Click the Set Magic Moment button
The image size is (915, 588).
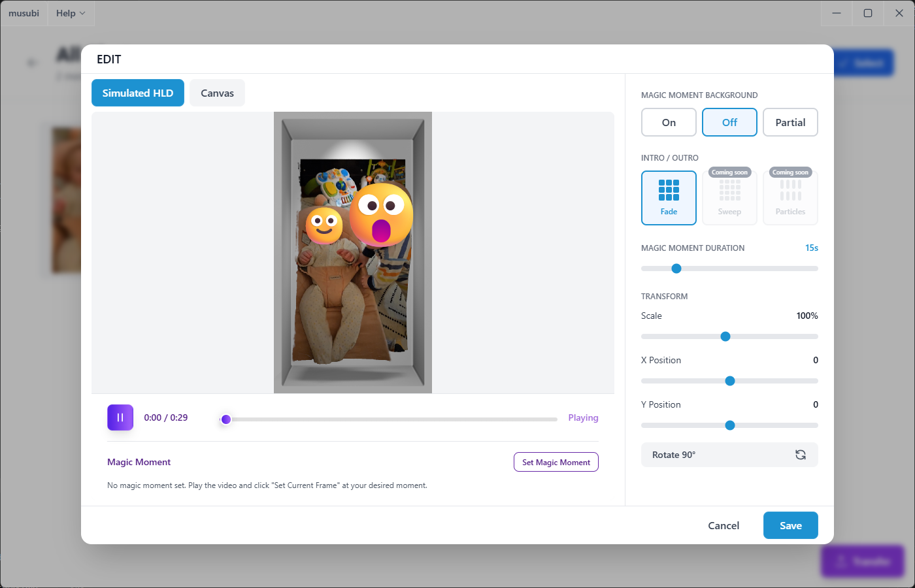coord(556,462)
